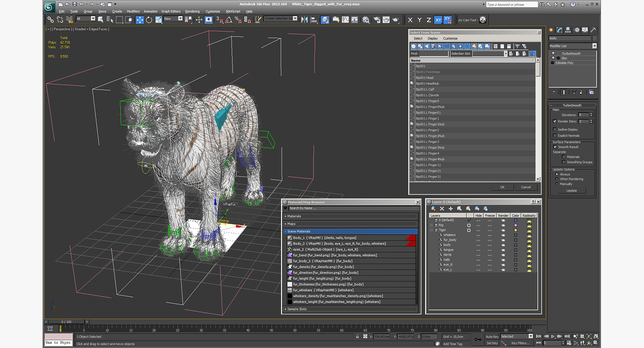This screenshot has width=644, height=348.
Task: Activate the Select and Rotate tool
Action: pos(149,20)
